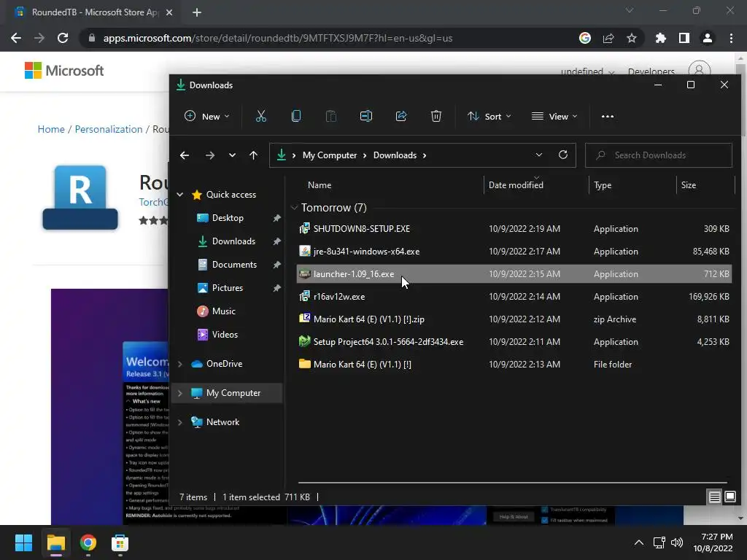The image size is (747, 560).
Task: Open Documents in navigation pane
Action: coord(234,264)
